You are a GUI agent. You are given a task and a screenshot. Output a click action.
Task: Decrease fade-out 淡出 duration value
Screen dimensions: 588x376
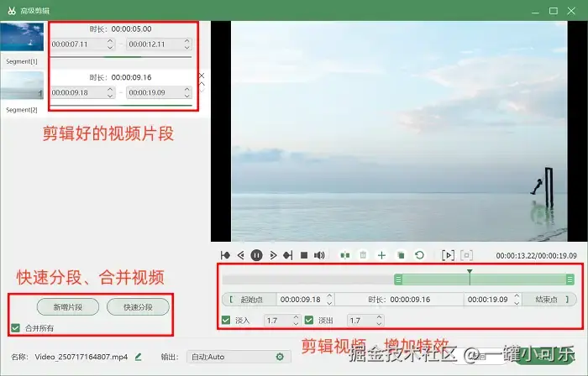(x=379, y=324)
